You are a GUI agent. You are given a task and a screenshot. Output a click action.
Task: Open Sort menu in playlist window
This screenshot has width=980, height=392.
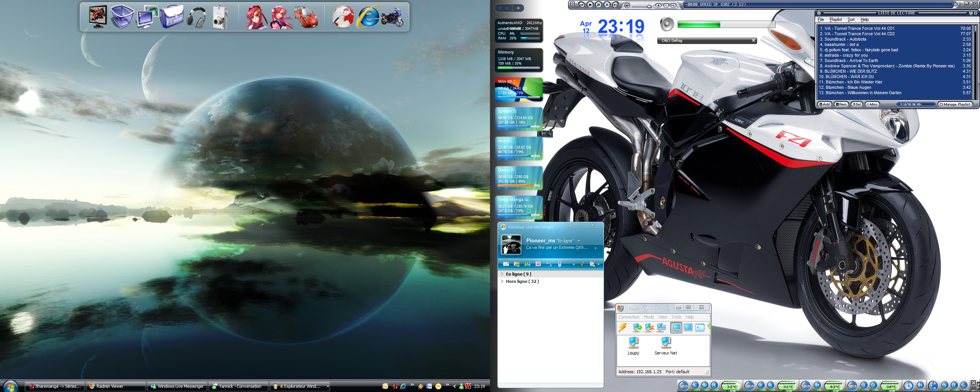click(851, 20)
